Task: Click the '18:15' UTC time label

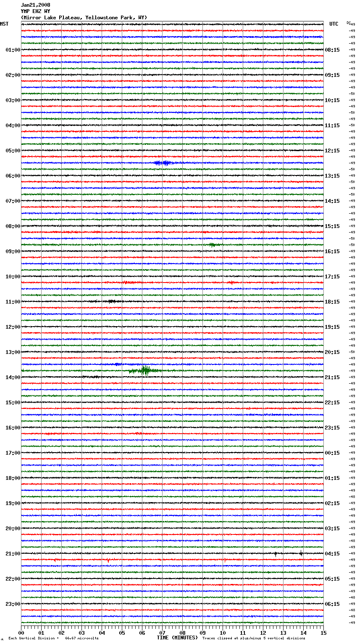Action: pyautogui.click(x=332, y=302)
